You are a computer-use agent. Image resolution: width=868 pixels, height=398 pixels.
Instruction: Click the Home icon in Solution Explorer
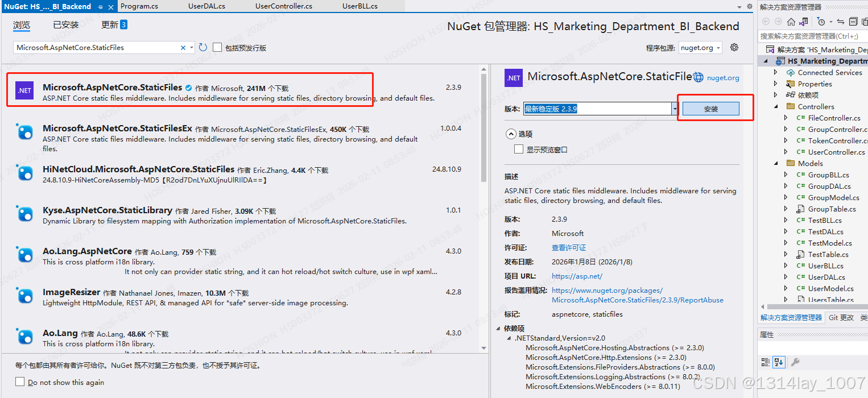click(791, 22)
